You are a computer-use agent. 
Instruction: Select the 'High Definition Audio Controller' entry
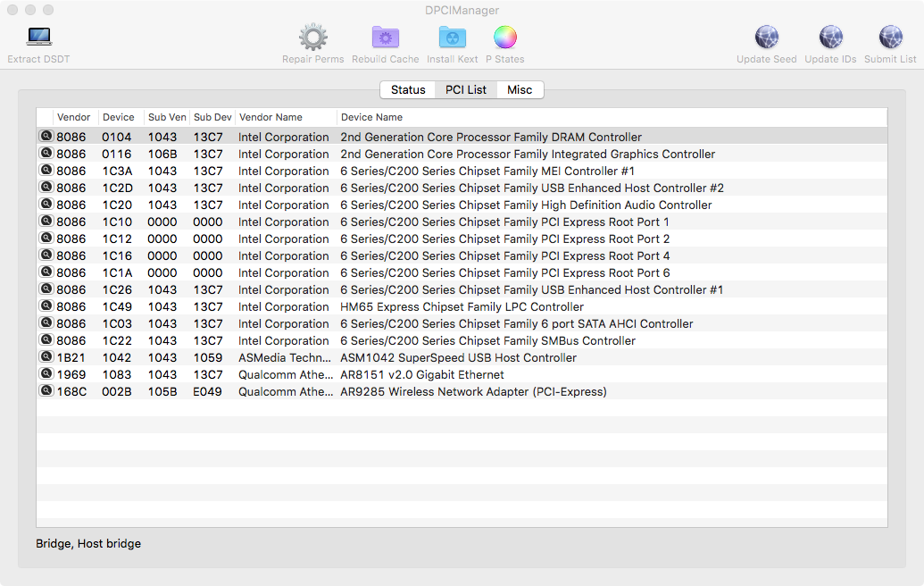point(526,205)
